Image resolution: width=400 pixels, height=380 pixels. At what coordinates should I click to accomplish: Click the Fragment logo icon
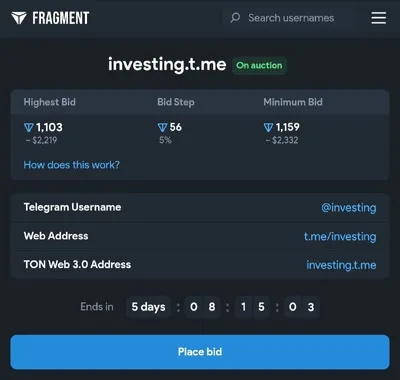tap(19, 18)
